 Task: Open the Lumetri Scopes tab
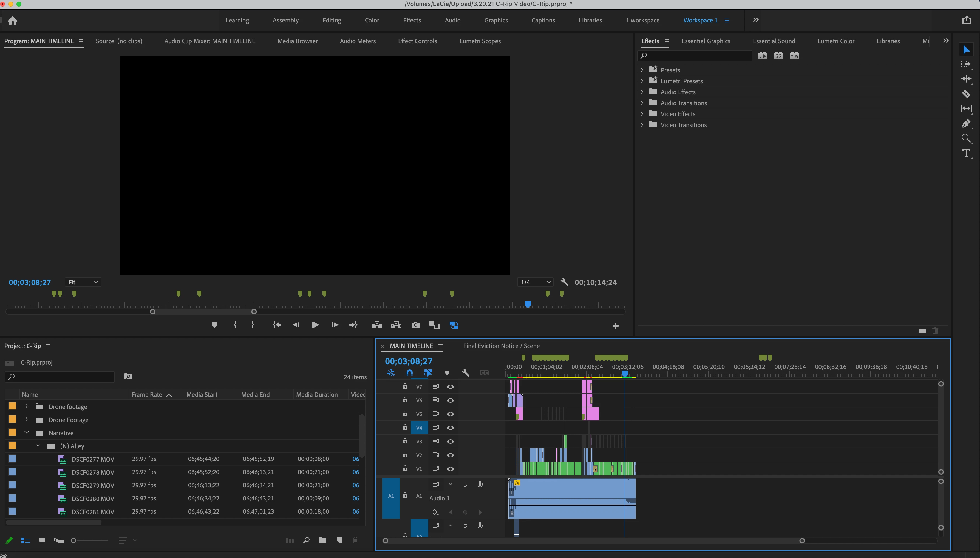(480, 41)
